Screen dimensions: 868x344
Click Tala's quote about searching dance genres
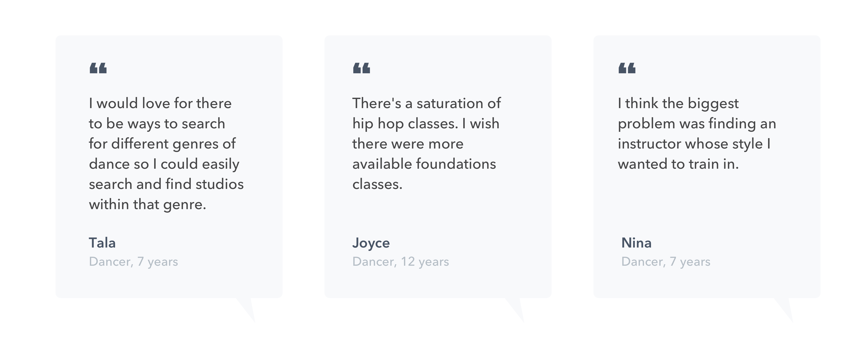pyautogui.click(x=166, y=154)
